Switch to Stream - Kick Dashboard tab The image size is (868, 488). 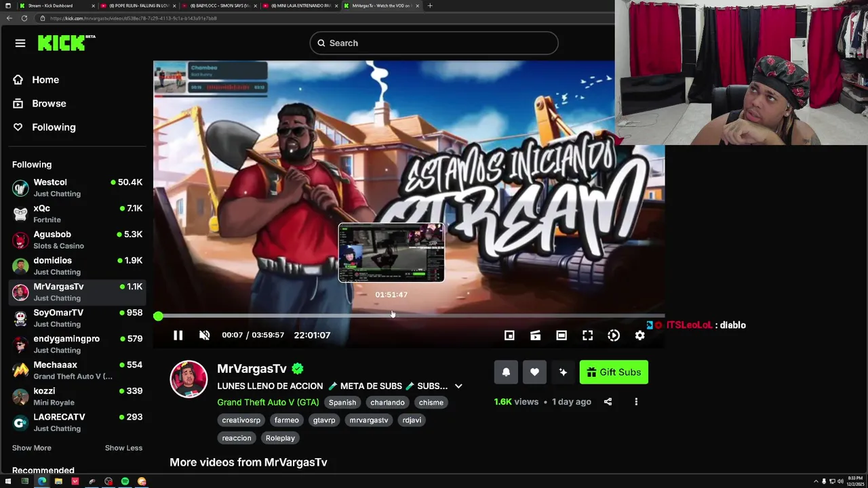tap(57, 5)
